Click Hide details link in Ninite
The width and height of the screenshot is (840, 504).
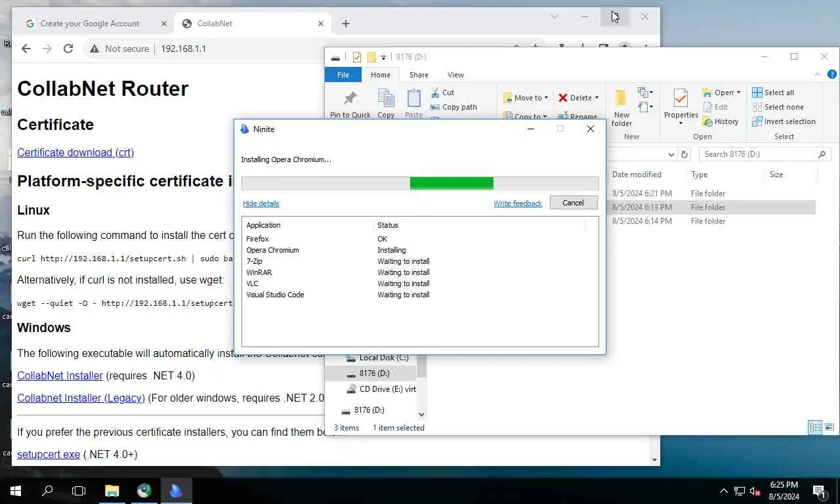[261, 203]
